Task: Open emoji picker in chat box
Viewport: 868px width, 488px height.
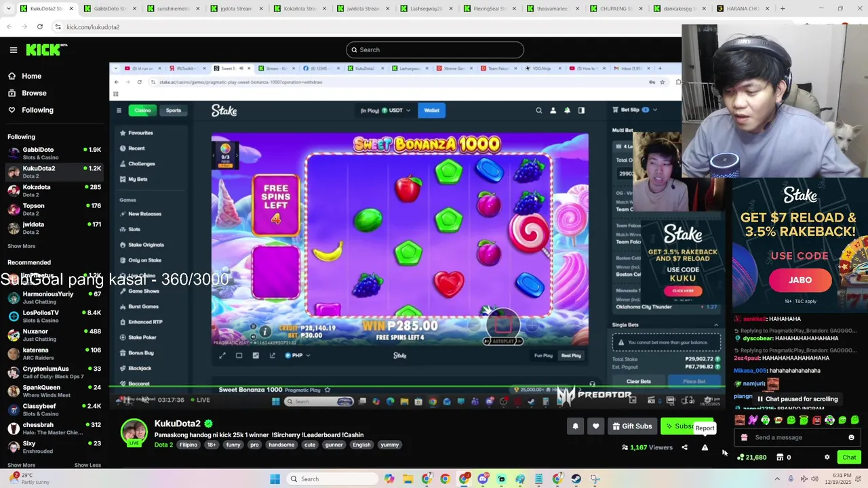Action: pyautogui.click(x=852, y=437)
